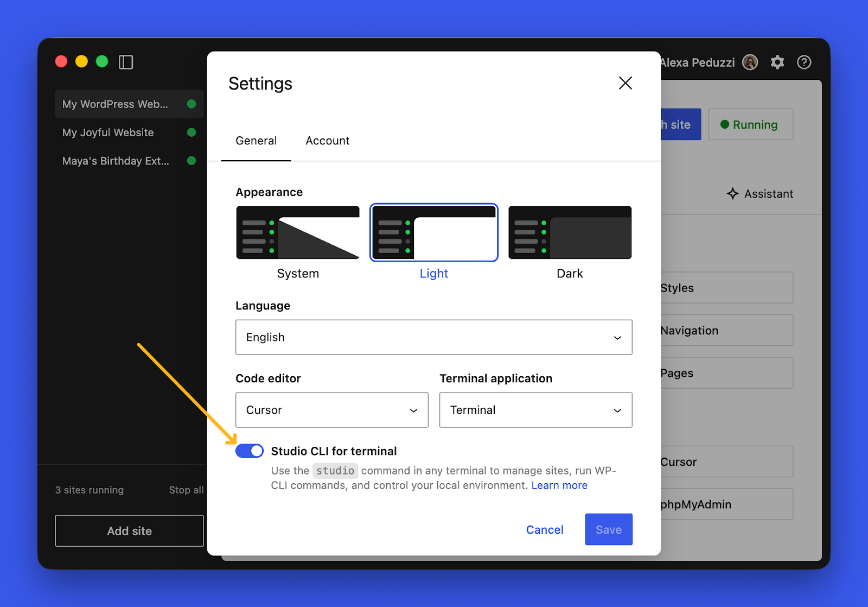Open the Language dropdown
The height and width of the screenshot is (607, 868).
tap(433, 337)
